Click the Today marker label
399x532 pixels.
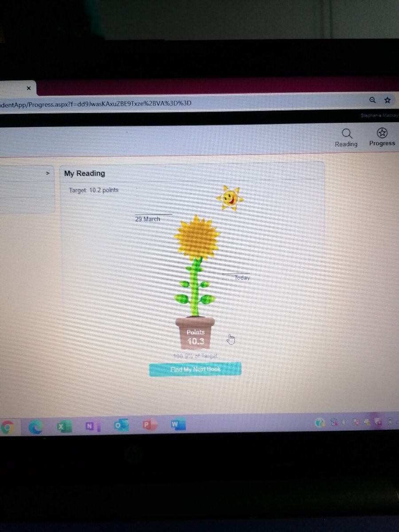[242, 278]
